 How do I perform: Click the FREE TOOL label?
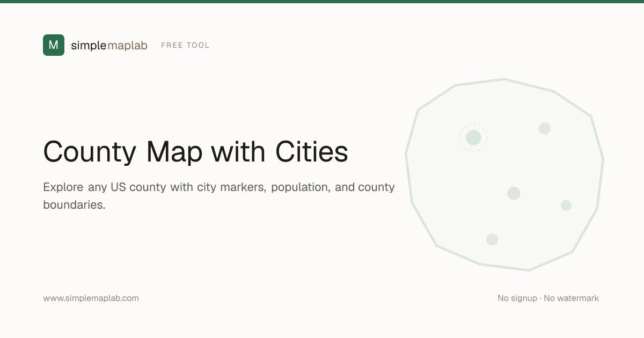pos(185,46)
